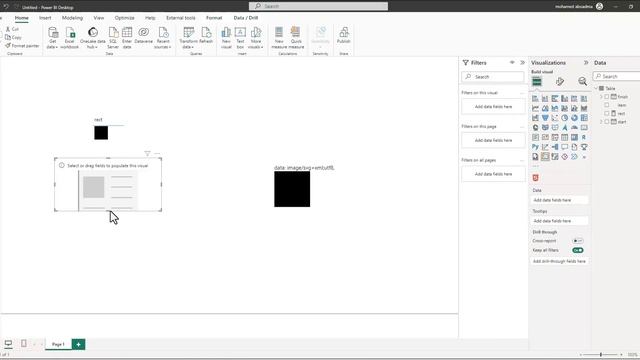The height and width of the screenshot is (360, 640).
Task: Open the Data / Drill tab
Action: tap(246, 18)
